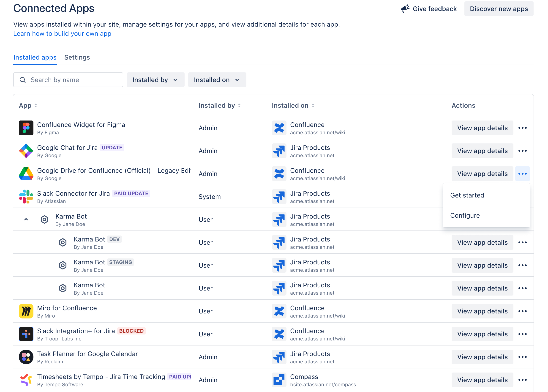
Task: Click the STAGING badge on Karma Bot
Action: point(121,262)
